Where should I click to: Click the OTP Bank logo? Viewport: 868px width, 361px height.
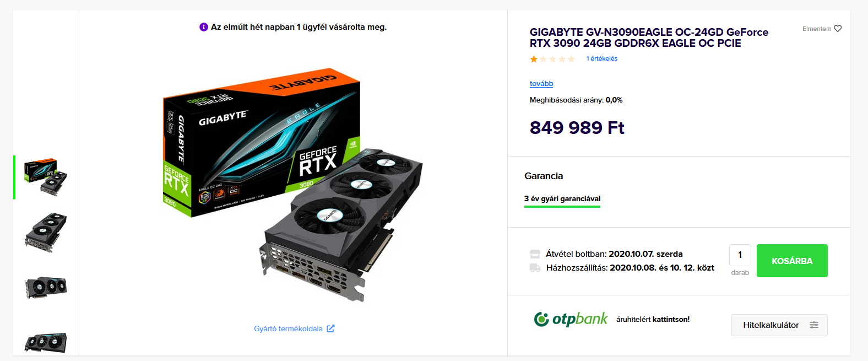point(571,319)
